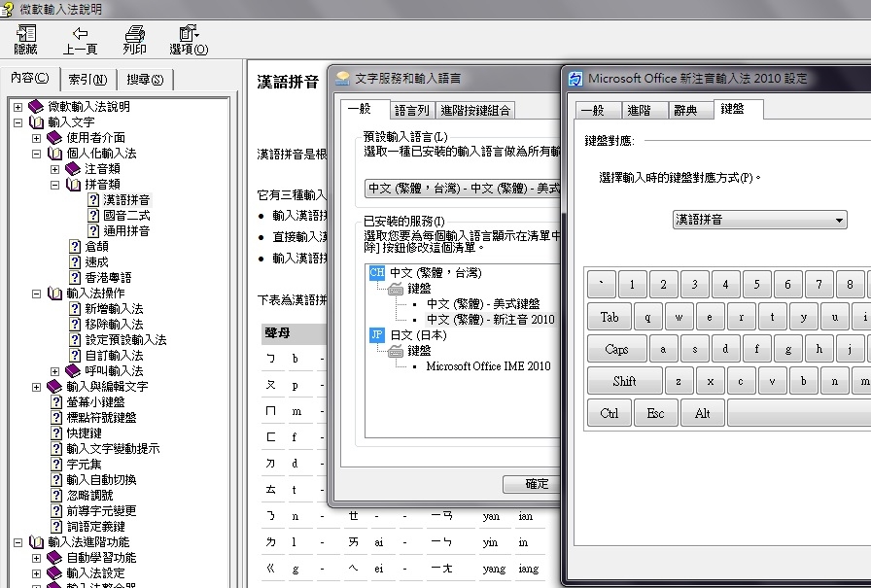This screenshot has width=871, height=588.
Task: Click the 確定 button in text services dialog
Action: coord(534,484)
